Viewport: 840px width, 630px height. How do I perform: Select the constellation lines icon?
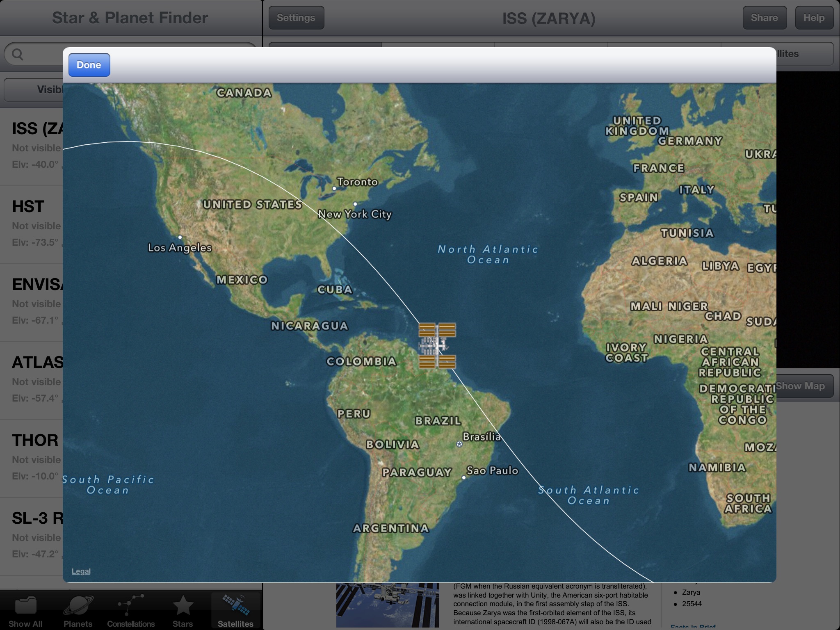click(x=130, y=605)
